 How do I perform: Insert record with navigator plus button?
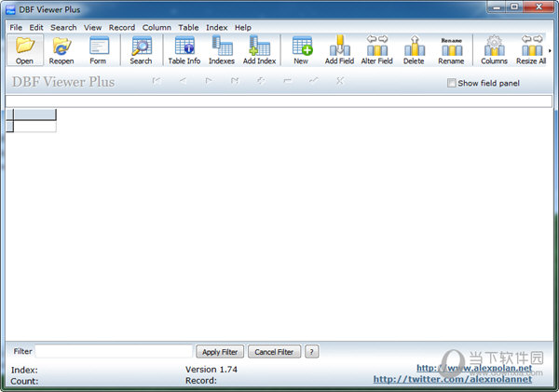261,81
